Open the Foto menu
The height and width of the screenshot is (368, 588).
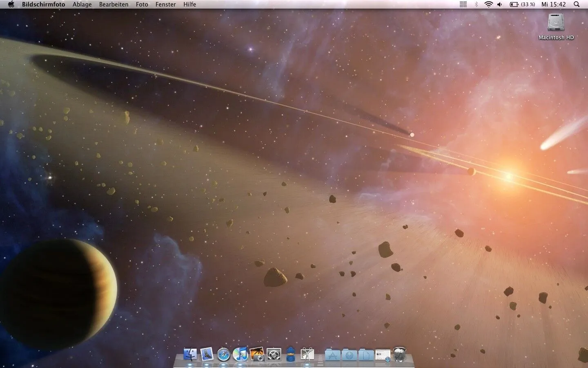[x=142, y=4]
